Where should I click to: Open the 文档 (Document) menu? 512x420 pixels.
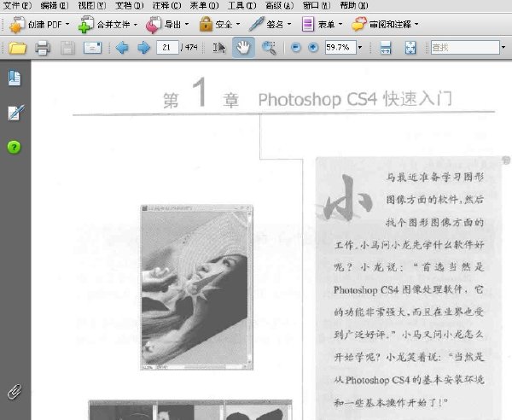pyautogui.click(x=130, y=5)
